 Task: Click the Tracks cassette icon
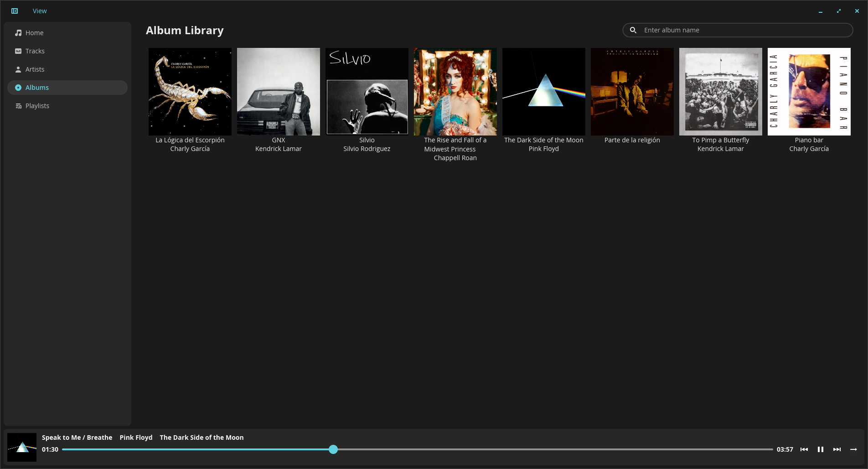click(18, 51)
